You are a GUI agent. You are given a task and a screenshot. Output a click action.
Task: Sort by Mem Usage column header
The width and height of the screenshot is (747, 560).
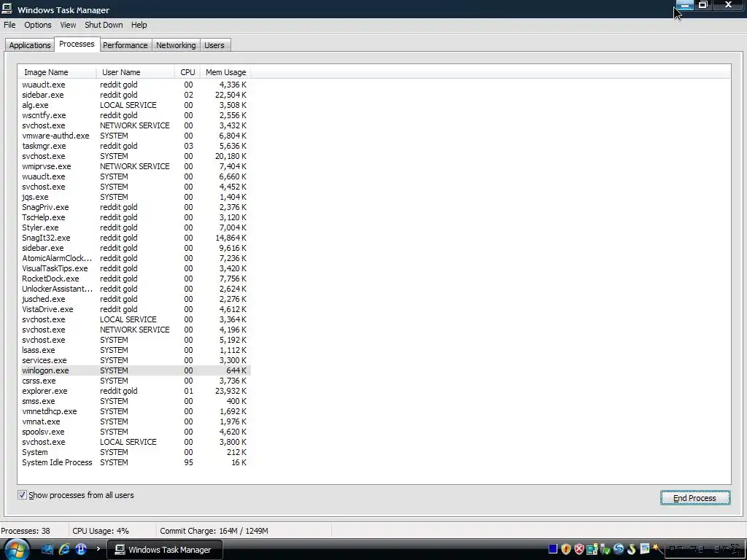(x=225, y=72)
